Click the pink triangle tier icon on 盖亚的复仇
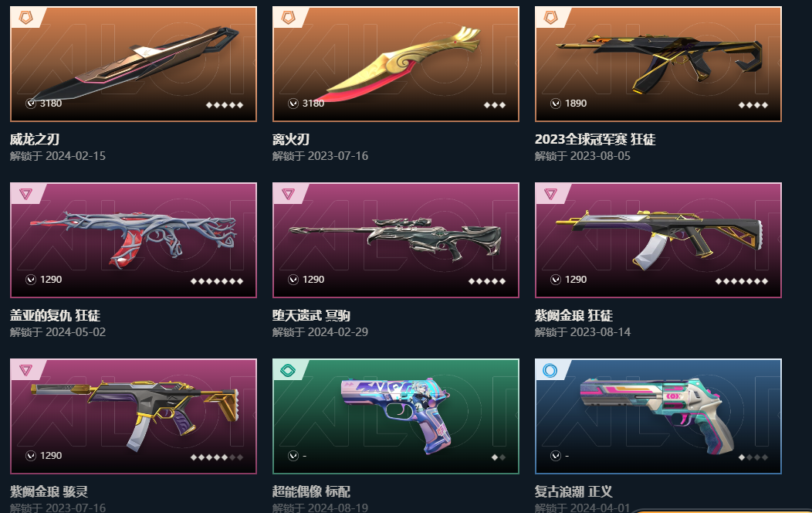This screenshot has height=513, width=812. pyautogui.click(x=26, y=195)
